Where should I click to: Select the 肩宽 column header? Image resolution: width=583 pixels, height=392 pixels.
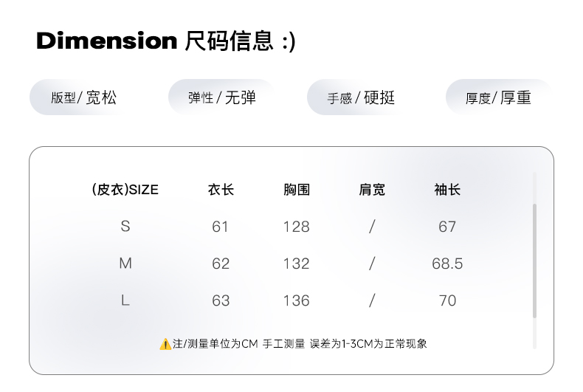[372, 190]
